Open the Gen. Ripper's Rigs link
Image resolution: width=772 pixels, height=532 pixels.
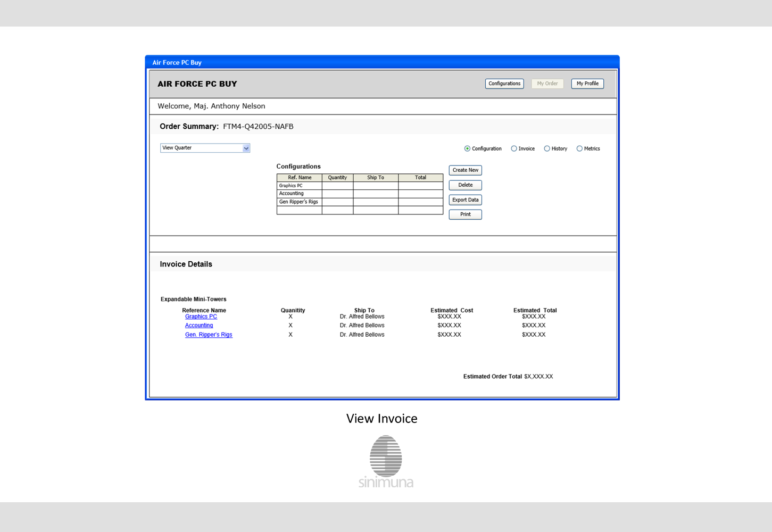click(209, 335)
